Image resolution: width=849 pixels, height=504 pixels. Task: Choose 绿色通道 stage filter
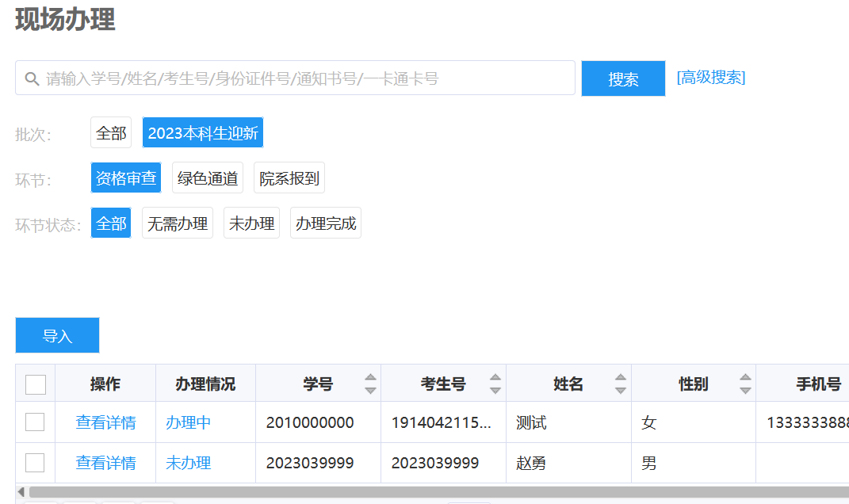pos(208,178)
